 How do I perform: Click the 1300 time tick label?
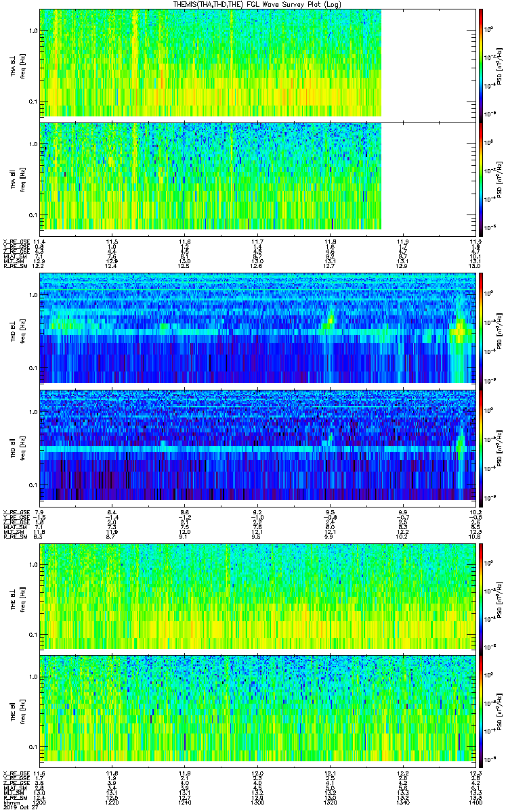point(257,801)
